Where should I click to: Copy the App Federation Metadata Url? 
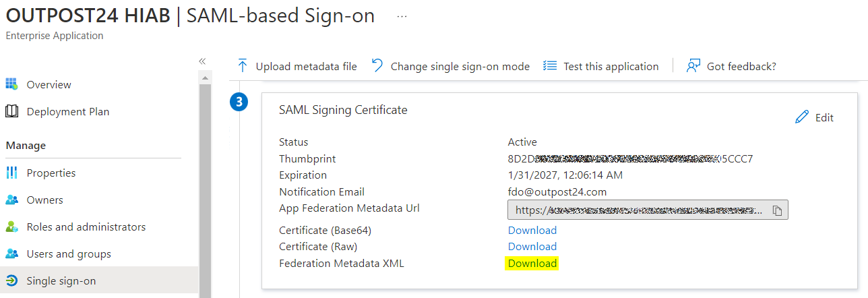[777, 210]
